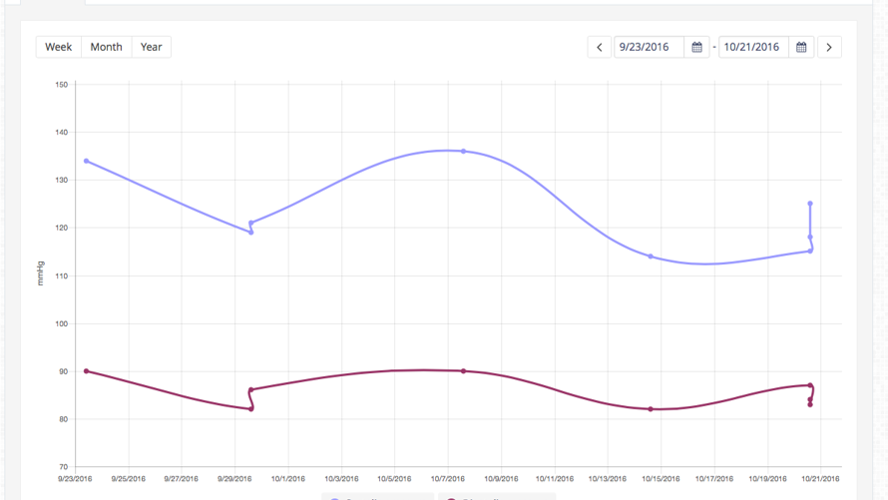Select the blue line's peak point near 10/7/2016

(x=463, y=151)
